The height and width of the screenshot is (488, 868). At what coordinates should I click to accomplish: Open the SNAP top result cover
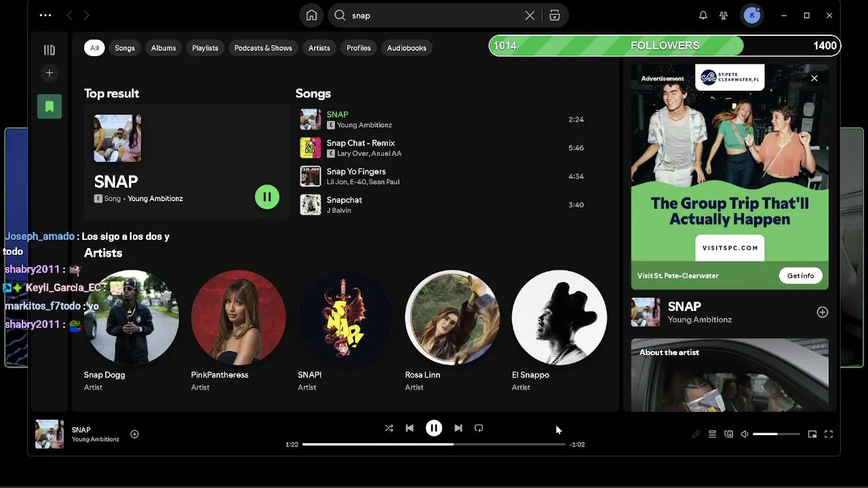(117, 138)
